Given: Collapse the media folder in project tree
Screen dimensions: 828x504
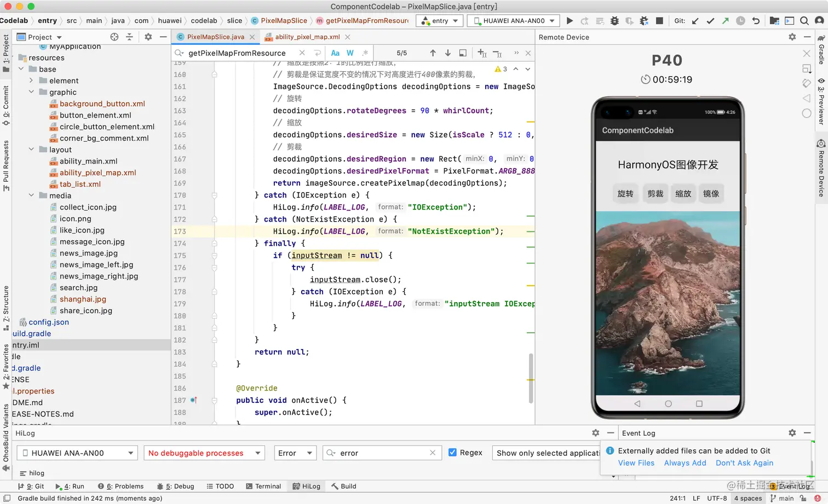Looking at the screenshot, I should click(31, 195).
